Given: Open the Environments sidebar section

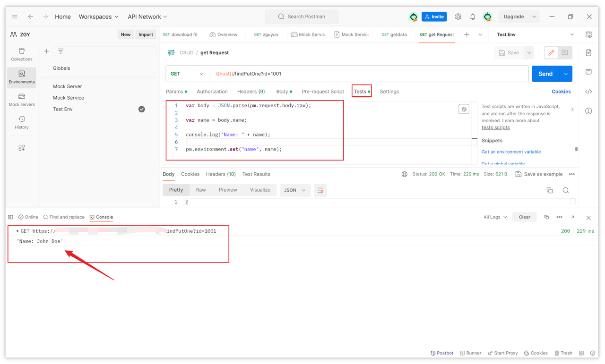Looking at the screenshot, I should click(x=22, y=77).
